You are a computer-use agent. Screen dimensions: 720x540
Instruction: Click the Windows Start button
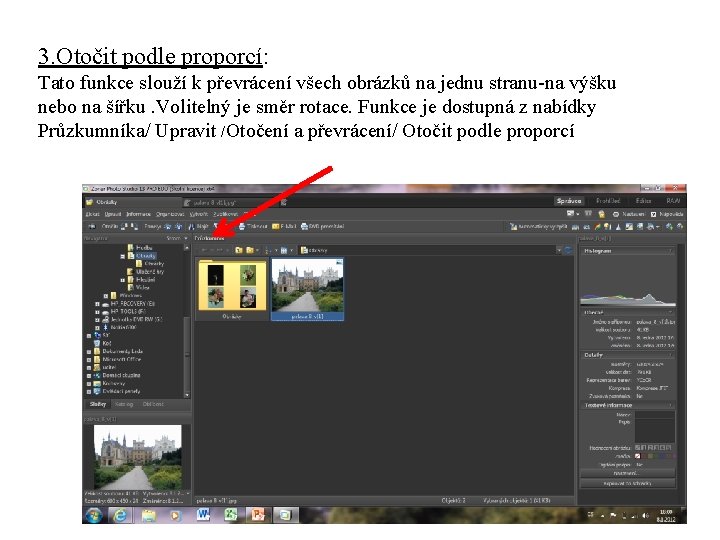tap(93, 516)
